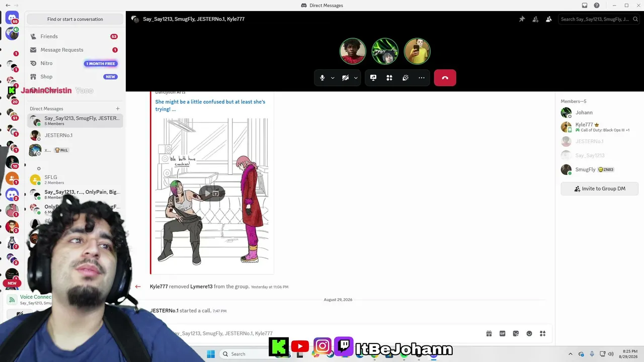Create a new direct message
Viewport: 644px width, 362px height.
pyautogui.click(x=118, y=109)
